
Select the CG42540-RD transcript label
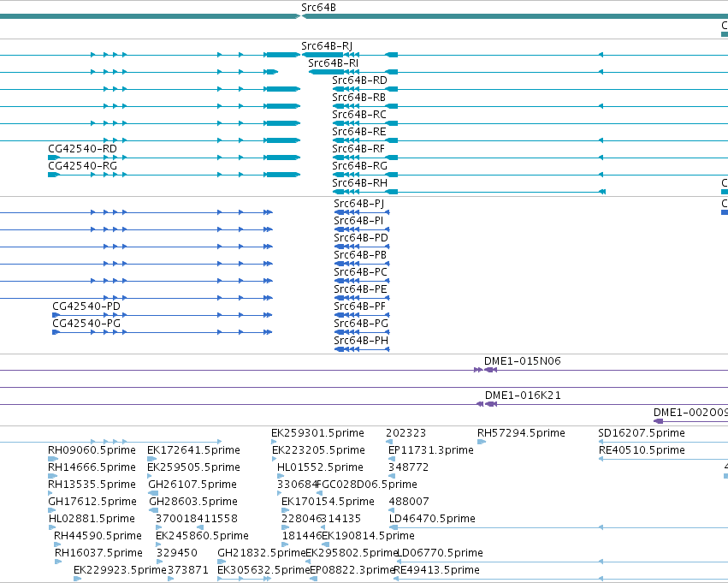(x=83, y=149)
